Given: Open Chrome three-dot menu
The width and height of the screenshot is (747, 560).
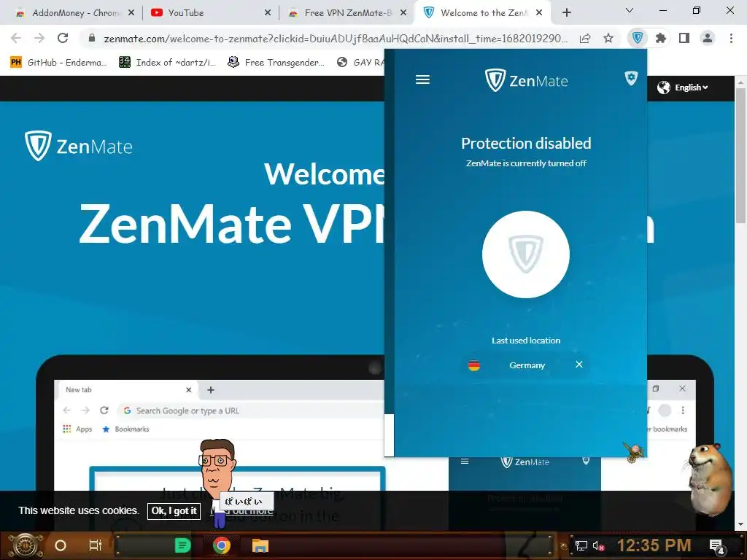Looking at the screenshot, I should coord(731,38).
